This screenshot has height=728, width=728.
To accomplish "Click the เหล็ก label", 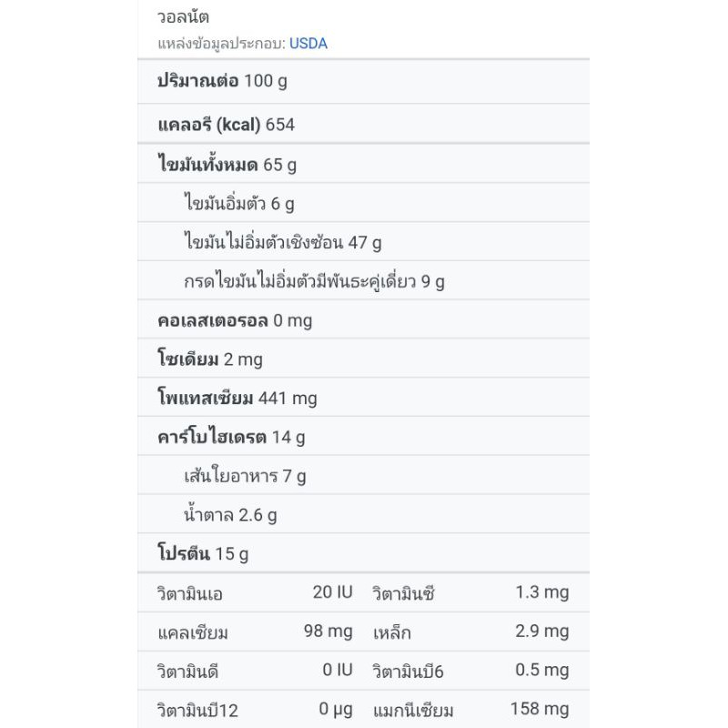I will click(392, 632).
